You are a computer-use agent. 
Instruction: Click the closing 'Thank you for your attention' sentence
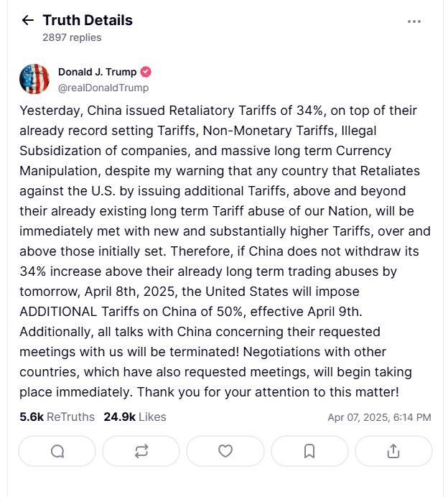(268, 392)
